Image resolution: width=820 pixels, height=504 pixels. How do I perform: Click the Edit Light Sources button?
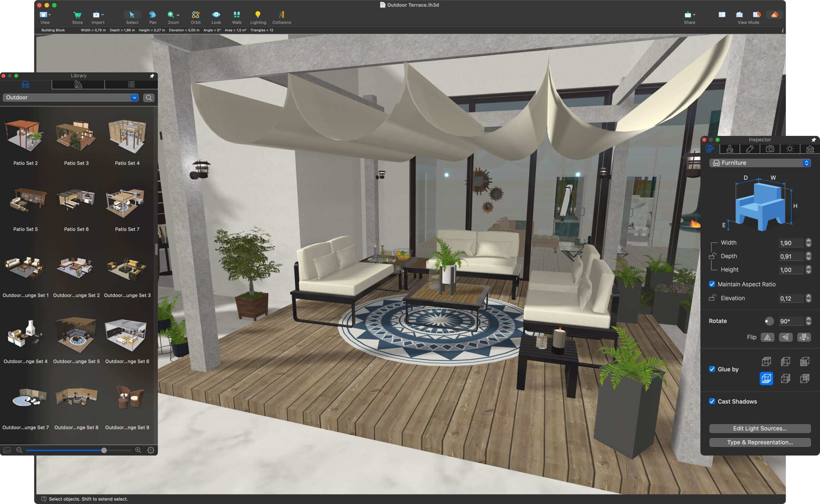click(x=758, y=429)
